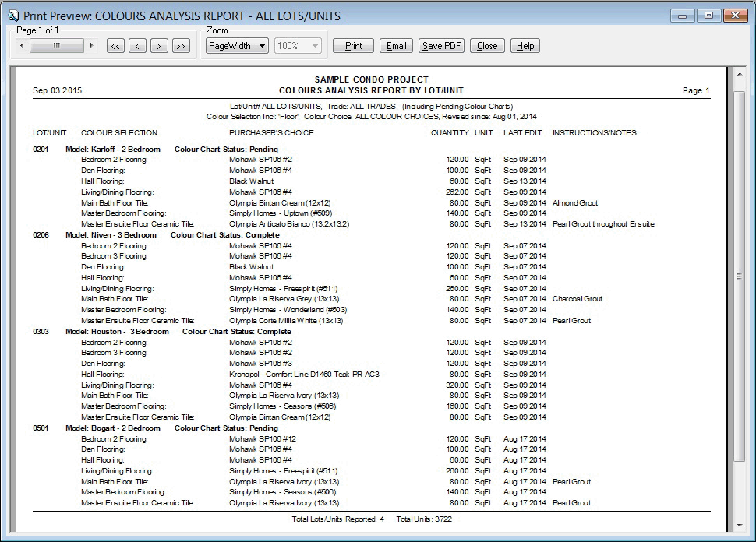Go to previous page with < button
Screen dimensions: 756x542
click(x=137, y=46)
